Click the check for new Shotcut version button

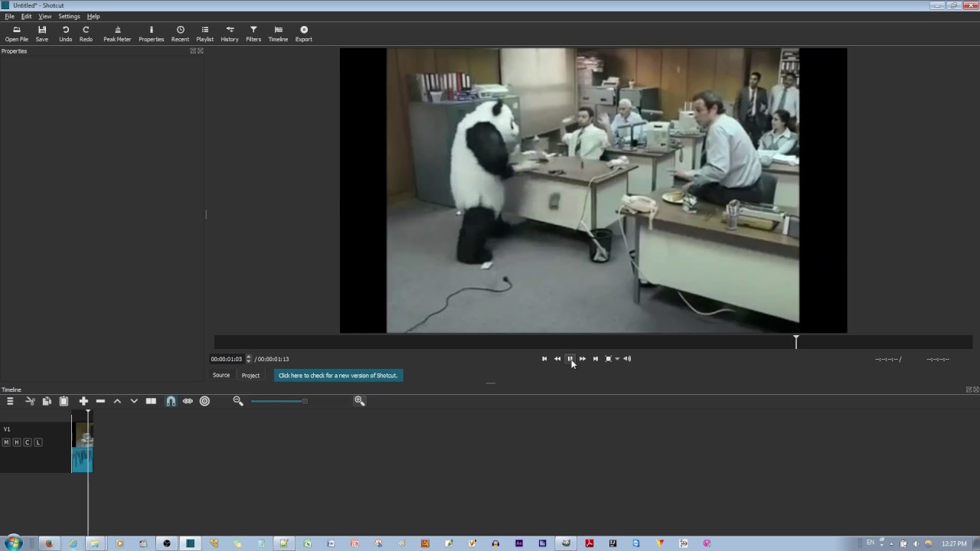coord(338,376)
